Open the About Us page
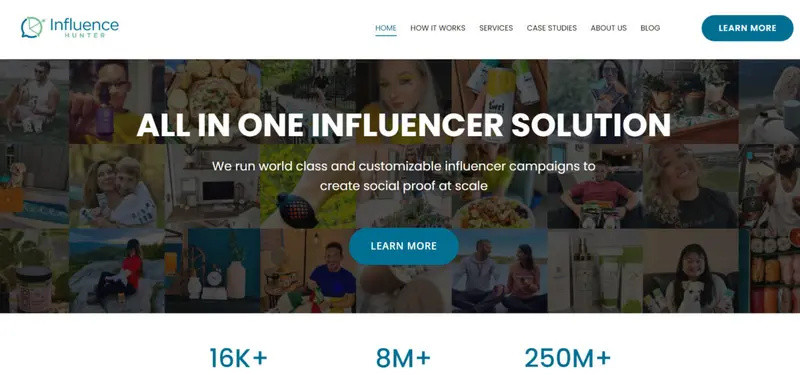Image resolution: width=800 pixels, height=375 pixels. pyautogui.click(x=608, y=28)
